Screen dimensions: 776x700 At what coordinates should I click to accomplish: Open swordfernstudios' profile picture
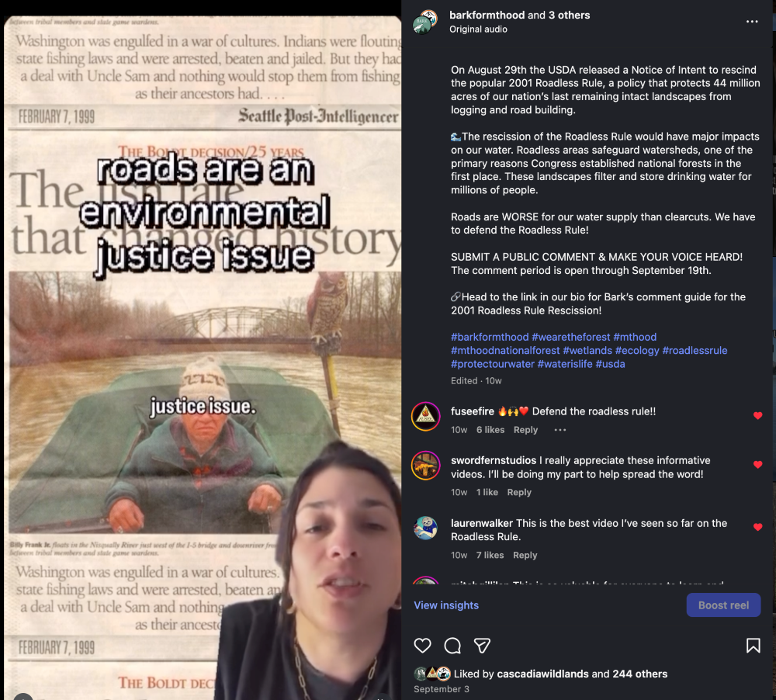[x=425, y=466]
